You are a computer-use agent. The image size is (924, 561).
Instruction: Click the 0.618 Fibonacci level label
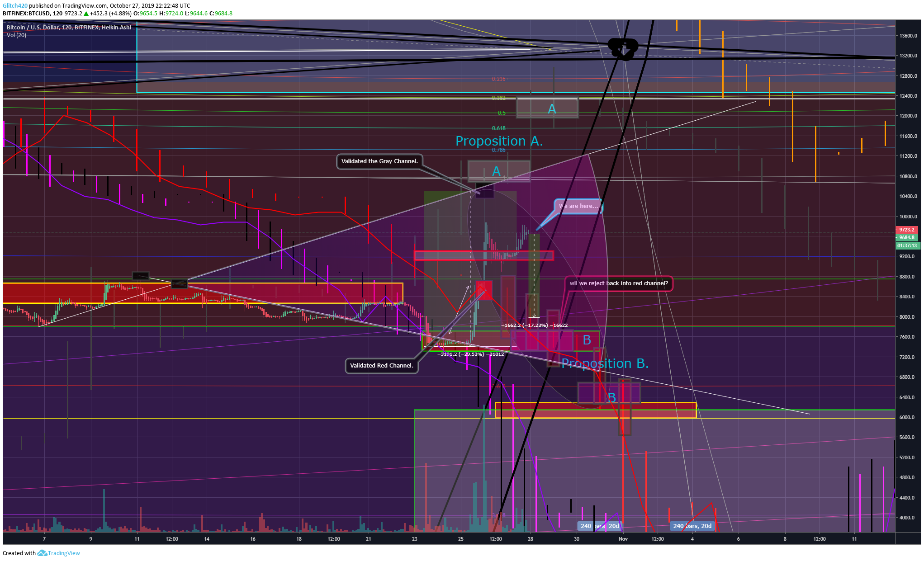[x=498, y=128]
